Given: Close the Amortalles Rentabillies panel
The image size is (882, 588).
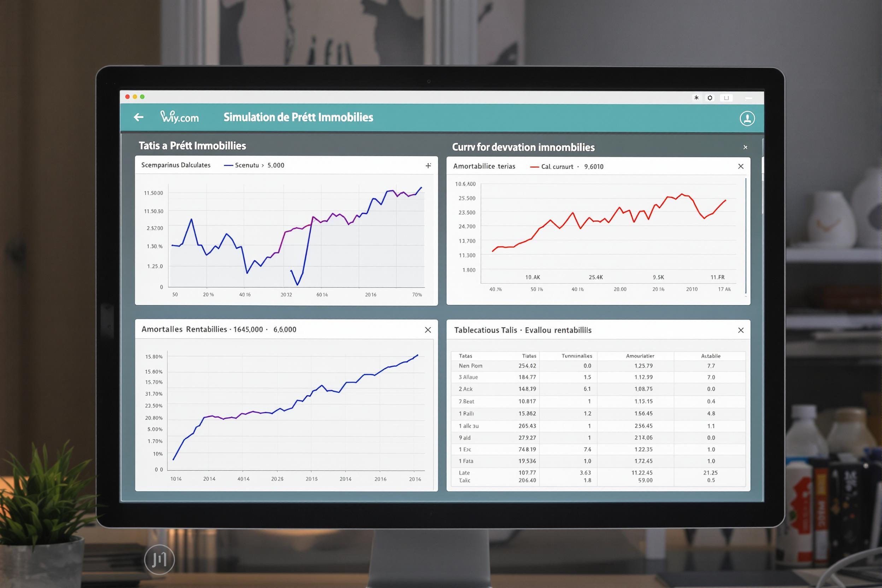Looking at the screenshot, I should pos(428,330).
